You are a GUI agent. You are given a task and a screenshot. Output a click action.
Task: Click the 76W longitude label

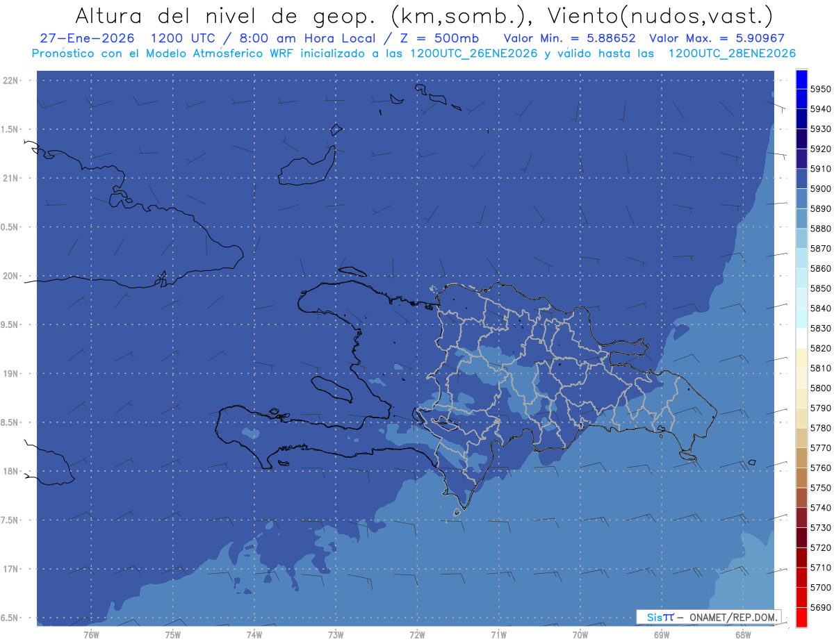click(91, 634)
